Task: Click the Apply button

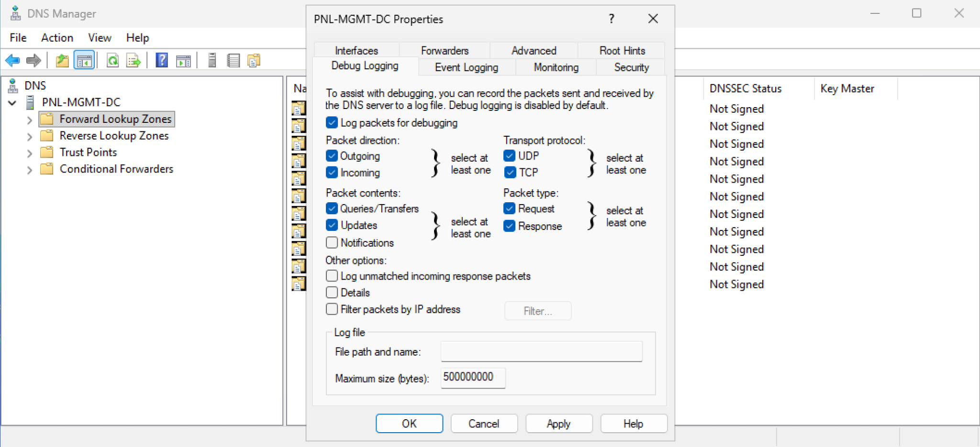Action: coord(558,424)
